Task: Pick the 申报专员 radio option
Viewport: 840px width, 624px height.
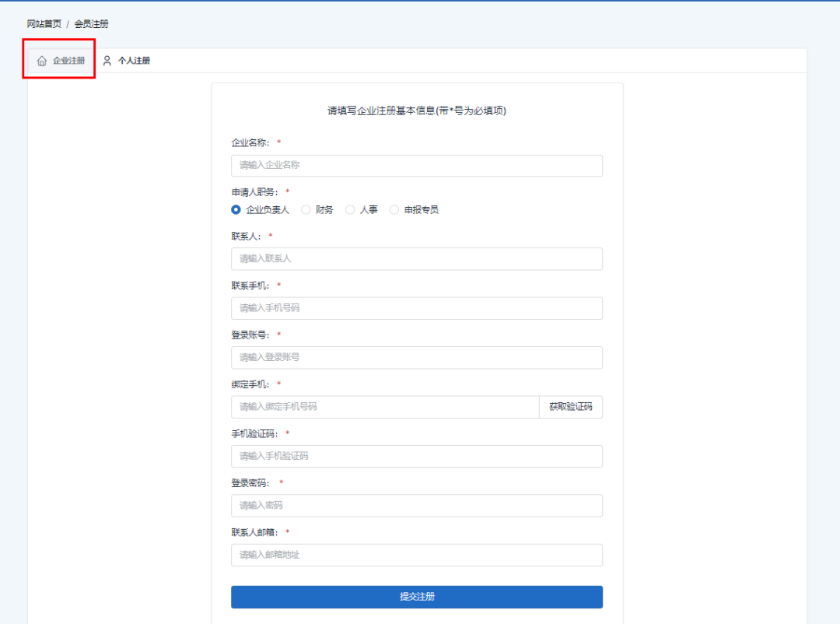Action: tap(394, 209)
